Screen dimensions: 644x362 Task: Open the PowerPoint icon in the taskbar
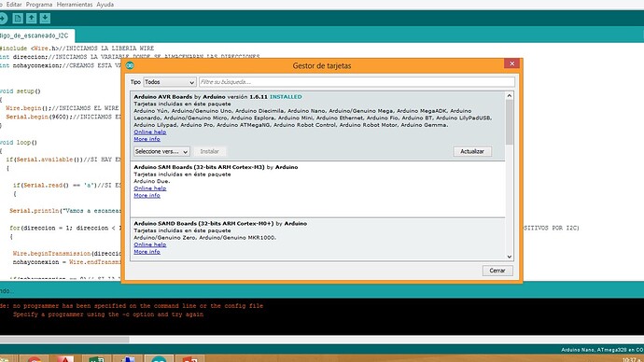tap(189, 358)
